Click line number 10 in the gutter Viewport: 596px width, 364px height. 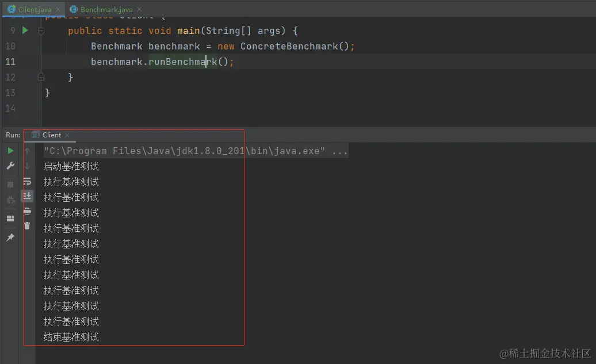pyautogui.click(x=10, y=47)
